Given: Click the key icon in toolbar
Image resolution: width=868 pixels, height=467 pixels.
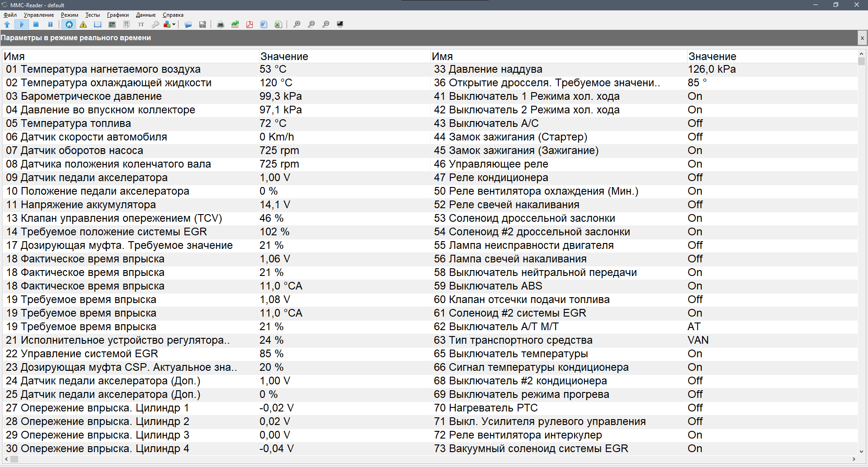Looking at the screenshot, I should [156, 24].
